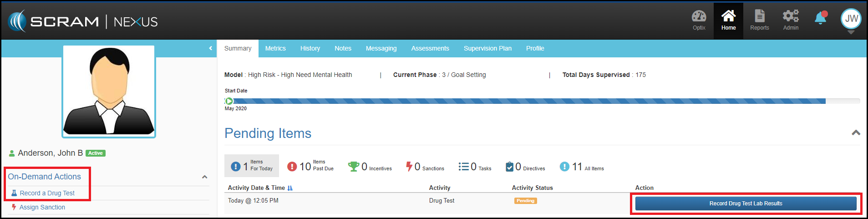The image size is (868, 219).
Task: Filter by 10 Items Past Due
Action: (310, 167)
